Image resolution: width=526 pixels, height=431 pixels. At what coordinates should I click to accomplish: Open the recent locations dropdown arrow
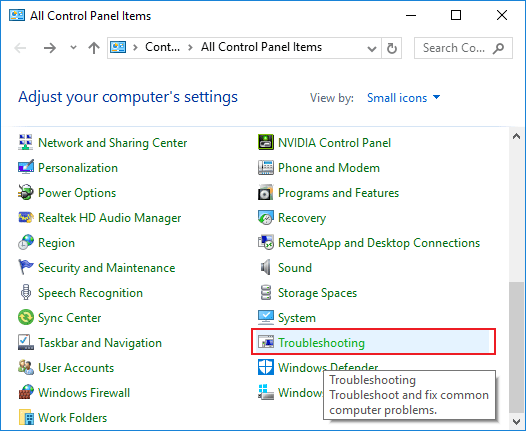pos(73,48)
